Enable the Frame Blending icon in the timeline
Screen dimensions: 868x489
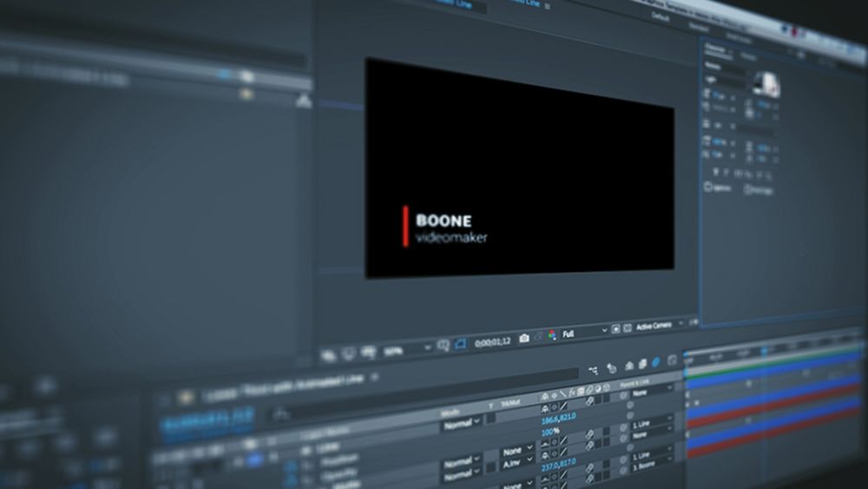(642, 364)
